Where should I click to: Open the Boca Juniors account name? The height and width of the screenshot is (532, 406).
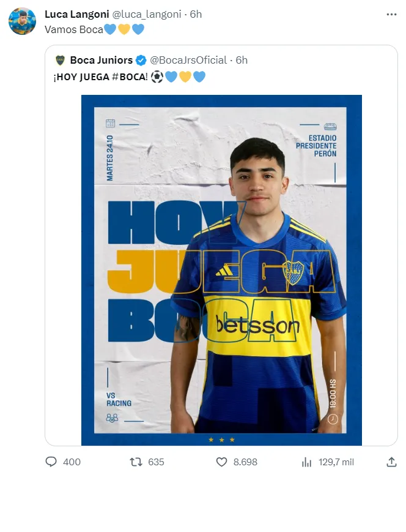[101, 60]
